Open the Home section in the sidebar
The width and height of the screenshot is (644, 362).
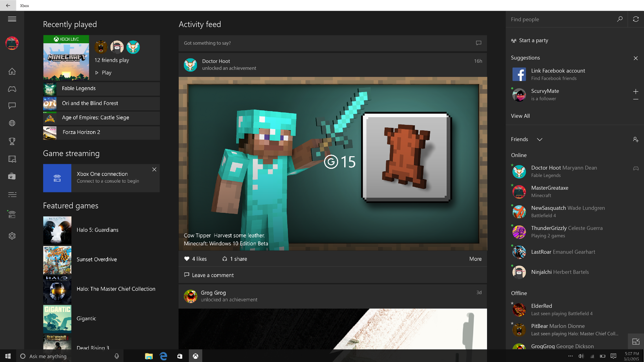[12, 71]
